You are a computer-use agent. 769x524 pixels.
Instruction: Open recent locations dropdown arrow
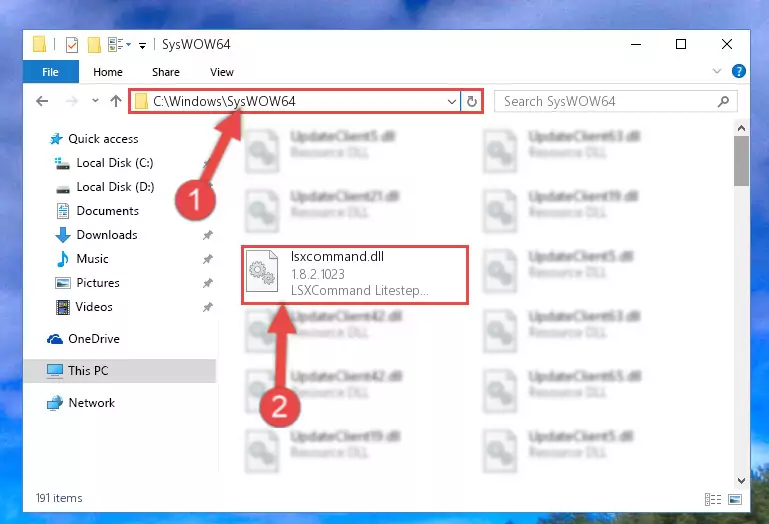click(x=95, y=101)
